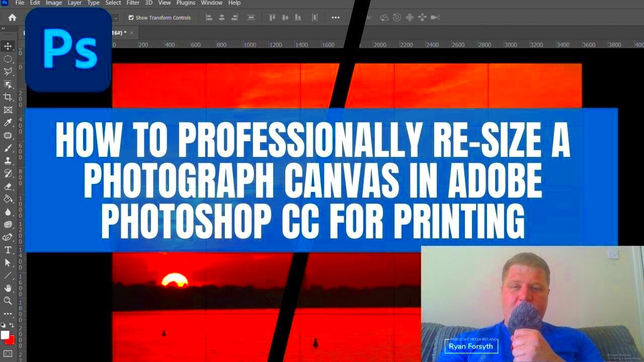The width and height of the screenshot is (644, 362).
Task: Select 3D zoom camera mode icon
Action: point(435,18)
